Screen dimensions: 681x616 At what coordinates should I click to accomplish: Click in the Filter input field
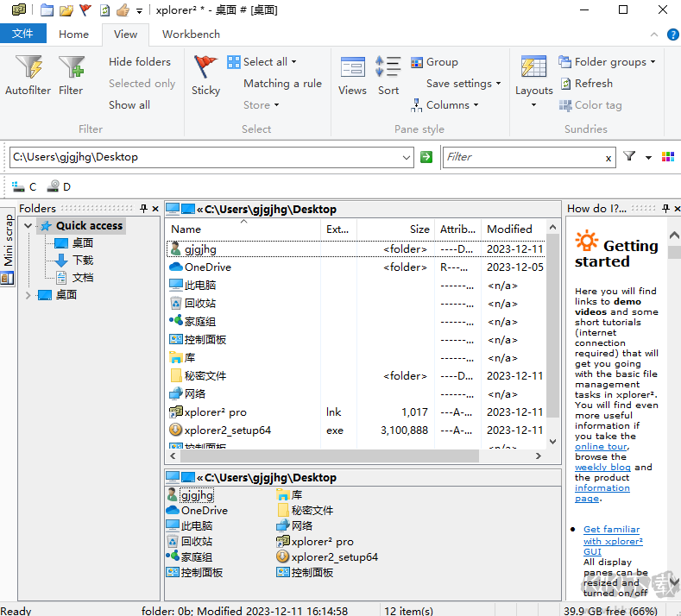tap(522, 157)
